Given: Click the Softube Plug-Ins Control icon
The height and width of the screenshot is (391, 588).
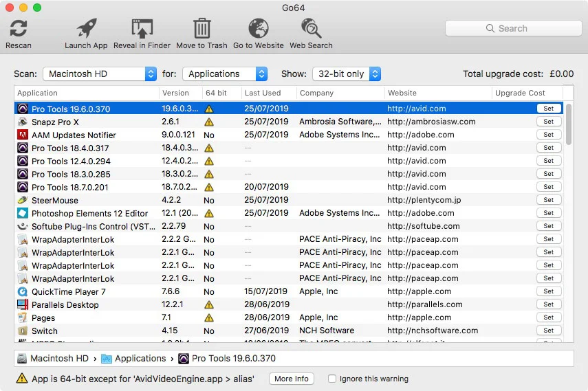Looking at the screenshot, I should pyautogui.click(x=23, y=227).
